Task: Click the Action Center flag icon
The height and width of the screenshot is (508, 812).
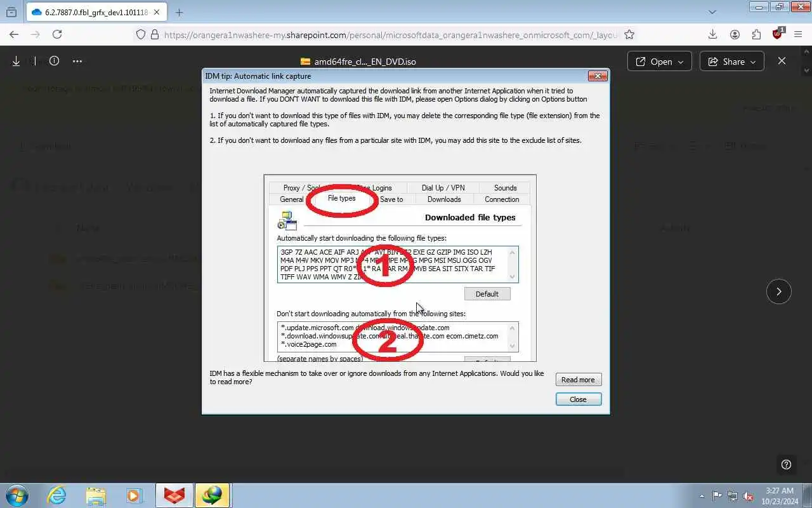Action: click(x=717, y=496)
